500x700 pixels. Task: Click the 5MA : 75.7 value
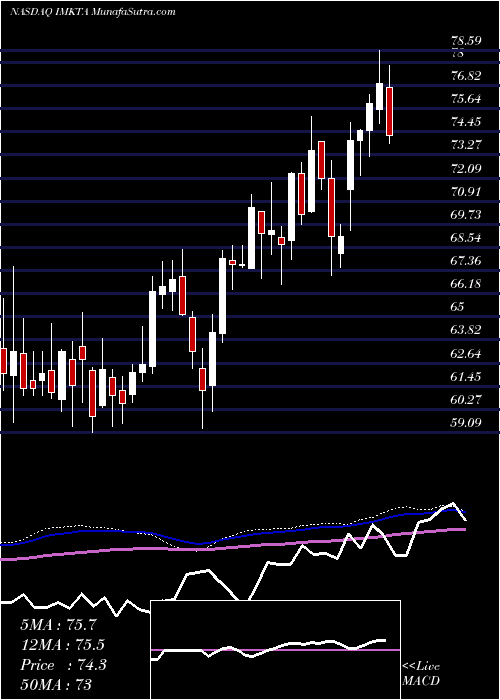click(58, 625)
